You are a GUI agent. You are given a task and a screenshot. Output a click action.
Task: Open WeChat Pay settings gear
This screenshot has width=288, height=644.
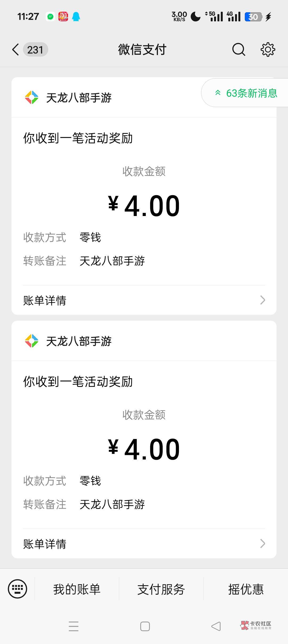pyautogui.click(x=268, y=50)
